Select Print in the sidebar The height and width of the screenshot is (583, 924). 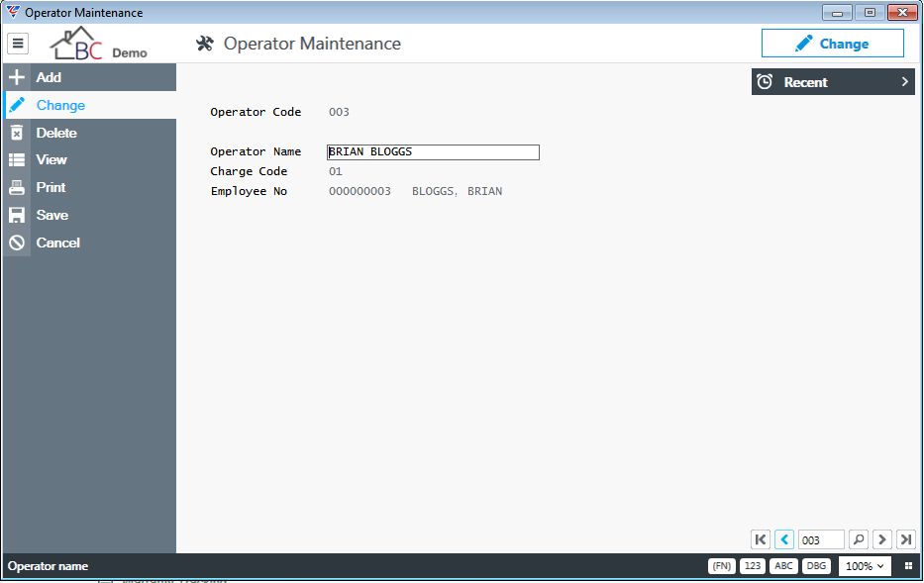(x=89, y=187)
